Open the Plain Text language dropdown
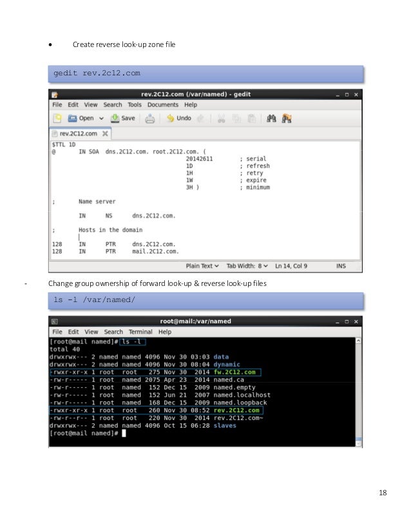The width and height of the screenshot is (411, 532). point(202,266)
